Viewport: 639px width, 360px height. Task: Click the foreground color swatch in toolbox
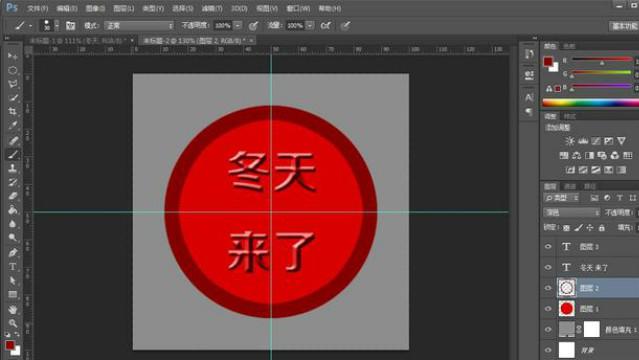coord(10,345)
